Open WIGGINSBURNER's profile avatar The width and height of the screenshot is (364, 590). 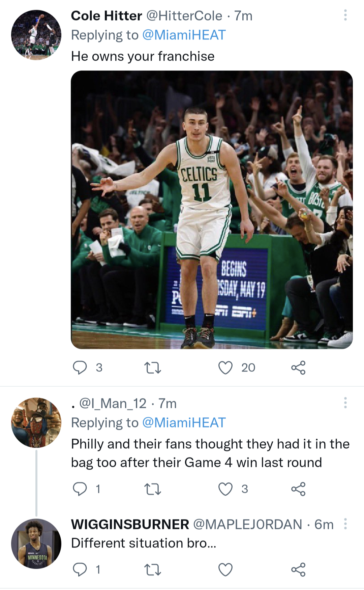pyautogui.click(x=36, y=543)
